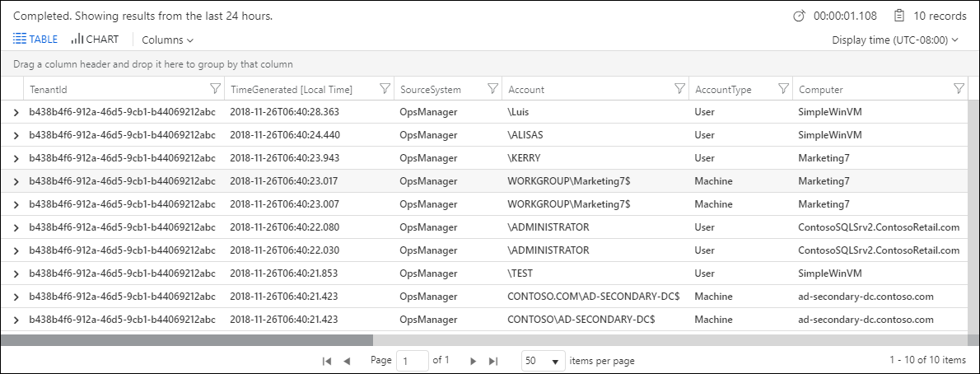Expand the \Luis record row

click(16, 111)
